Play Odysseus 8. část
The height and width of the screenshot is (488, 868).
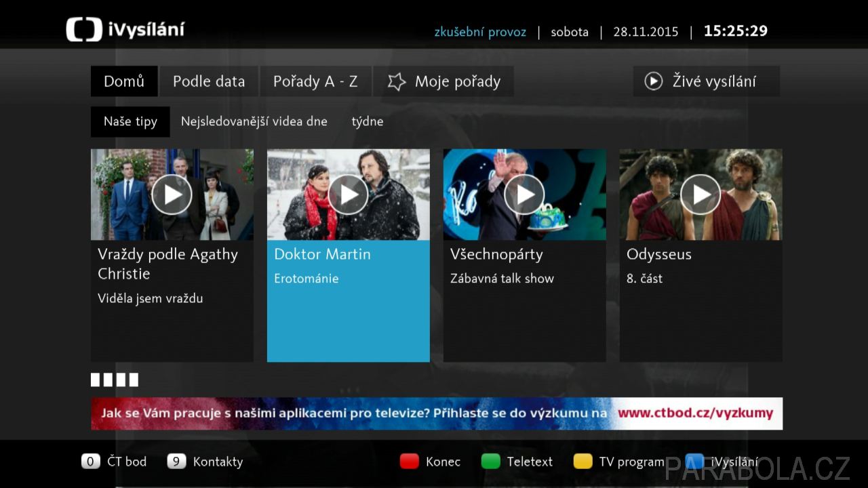pyautogui.click(x=701, y=195)
